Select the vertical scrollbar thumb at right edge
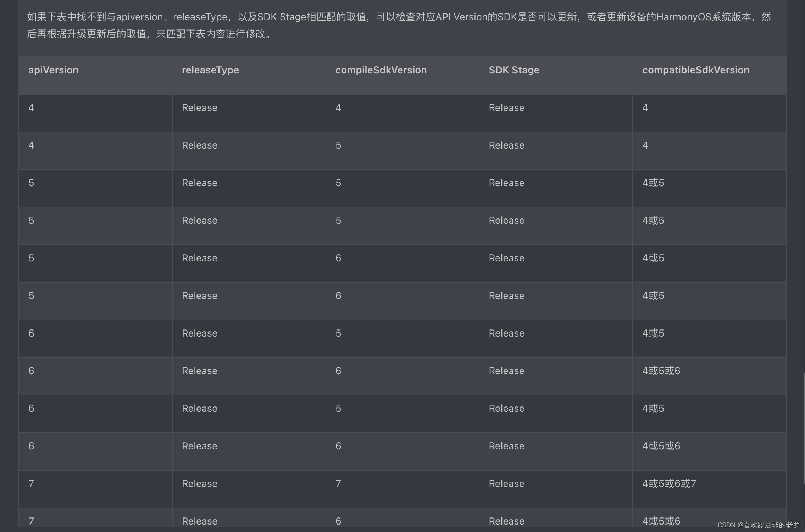 point(804,428)
